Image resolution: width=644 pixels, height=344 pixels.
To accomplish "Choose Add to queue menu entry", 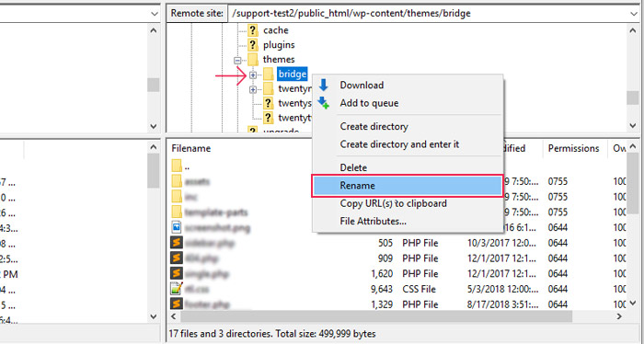I will click(369, 103).
